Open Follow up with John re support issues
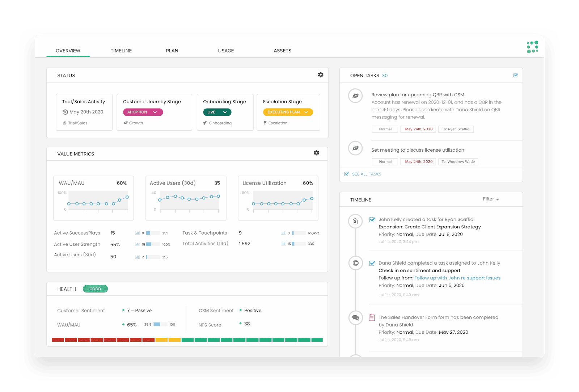Image resolution: width=579 pixels, height=392 pixels. pyautogui.click(x=457, y=278)
